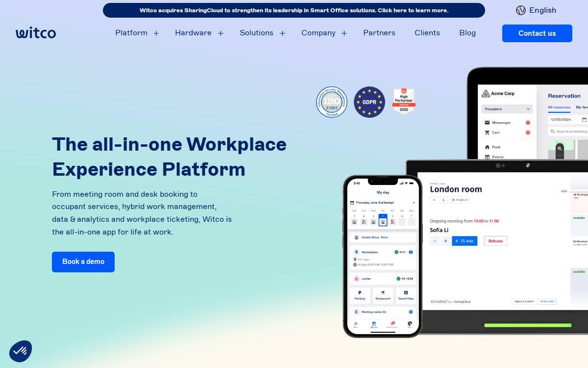Expand the Platform menu plus
The image size is (588, 368).
156,33
